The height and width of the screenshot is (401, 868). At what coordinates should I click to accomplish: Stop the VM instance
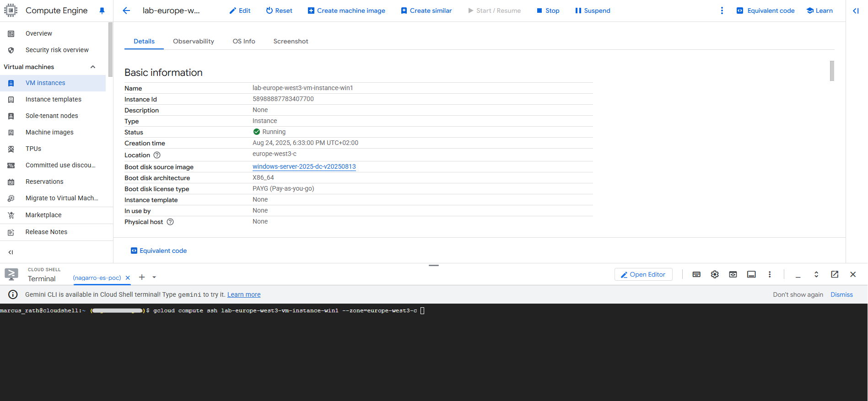point(548,11)
